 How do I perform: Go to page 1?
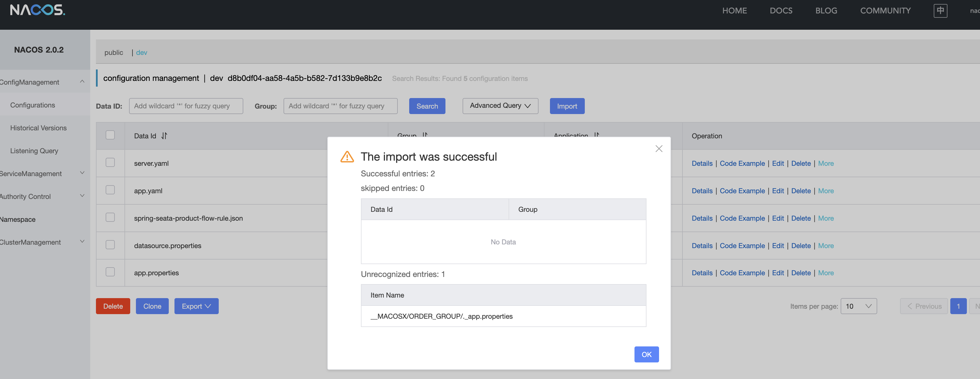(x=958, y=306)
